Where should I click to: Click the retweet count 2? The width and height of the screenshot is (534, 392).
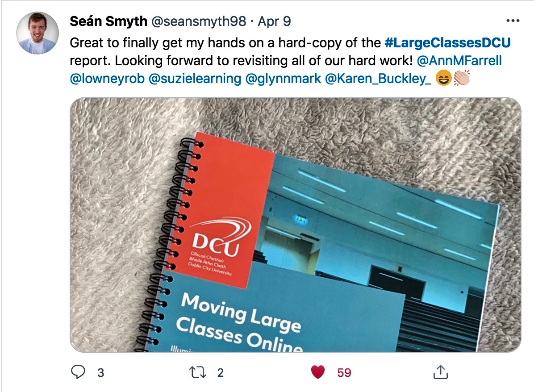(221, 373)
